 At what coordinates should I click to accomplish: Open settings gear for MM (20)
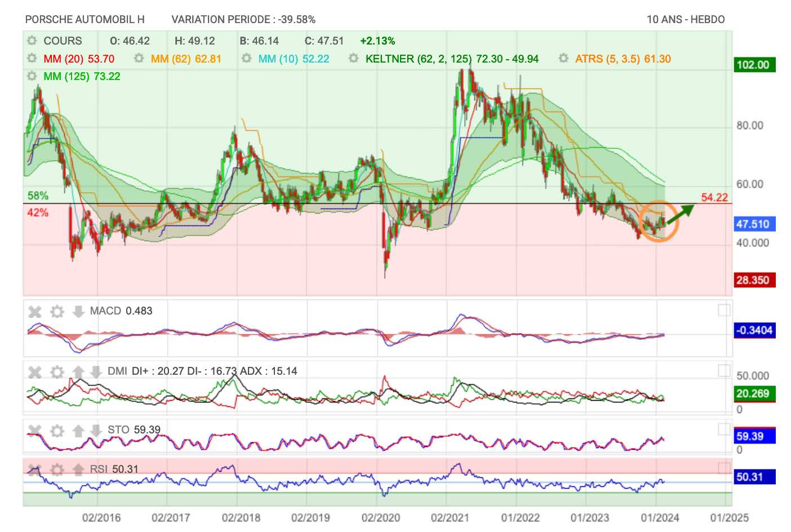pyautogui.click(x=32, y=59)
